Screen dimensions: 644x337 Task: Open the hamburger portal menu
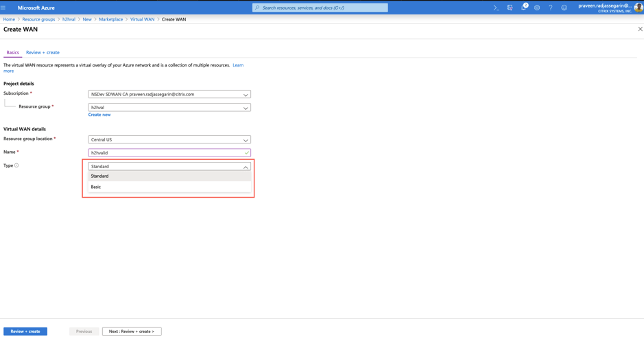tap(3, 8)
